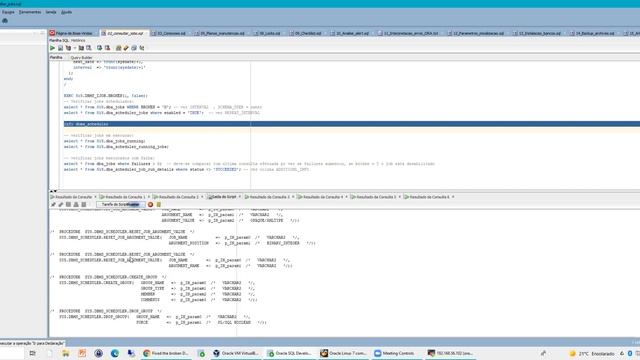The height and width of the screenshot is (360, 640).
Task: Select the Histórico sub-tab
Action: point(78,40)
